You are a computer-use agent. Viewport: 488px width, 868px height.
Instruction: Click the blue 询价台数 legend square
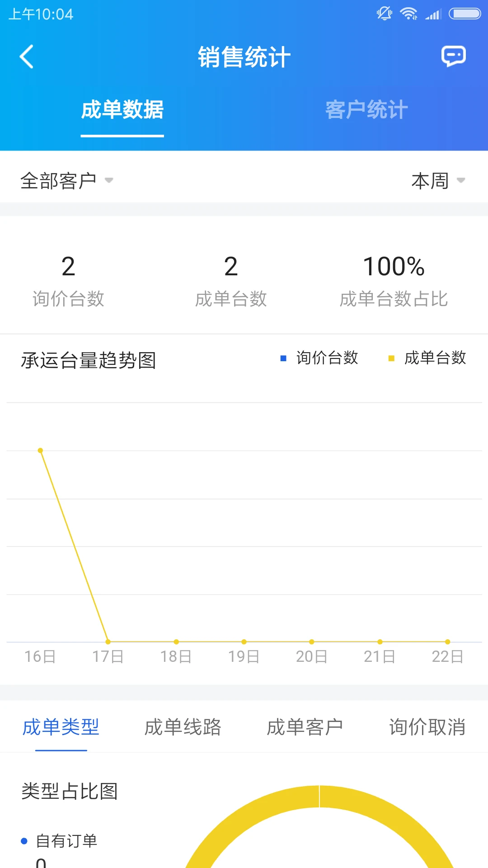pos(283,358)
